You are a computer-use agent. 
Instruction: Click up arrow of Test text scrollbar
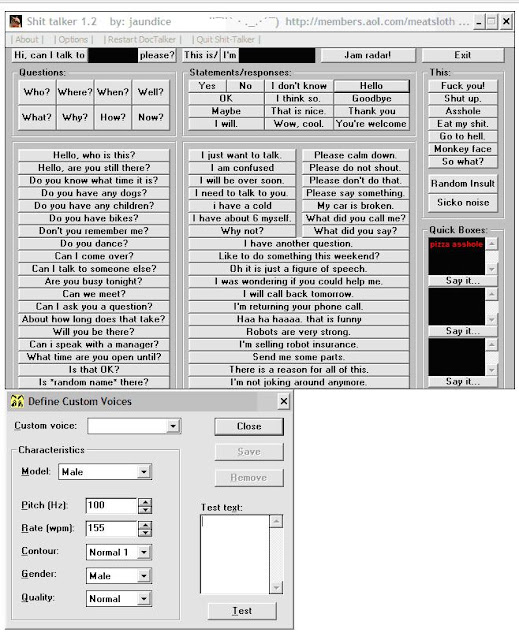276,521
